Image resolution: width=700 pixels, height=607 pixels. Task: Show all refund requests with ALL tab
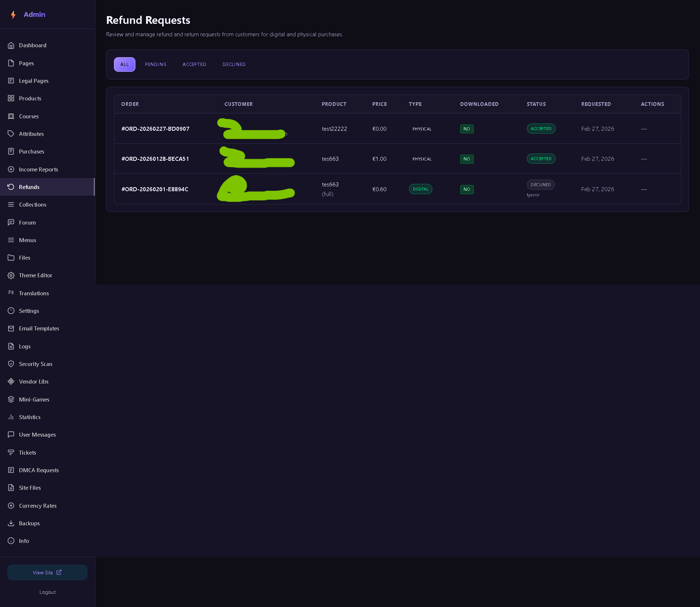(124, 64)
